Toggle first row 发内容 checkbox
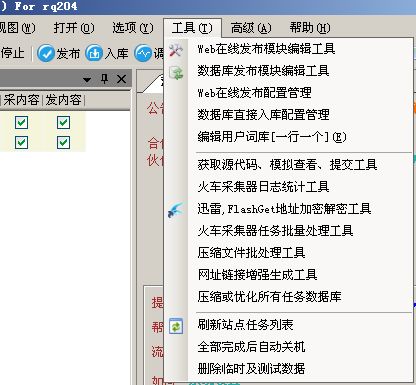This screenshot has width=416, height=385. (63, 122)
